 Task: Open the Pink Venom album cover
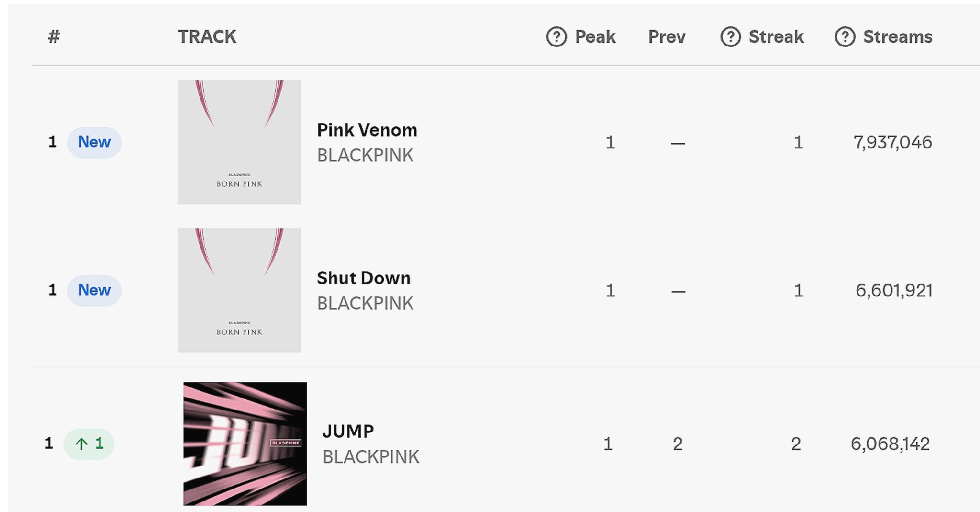pos(239,142)
